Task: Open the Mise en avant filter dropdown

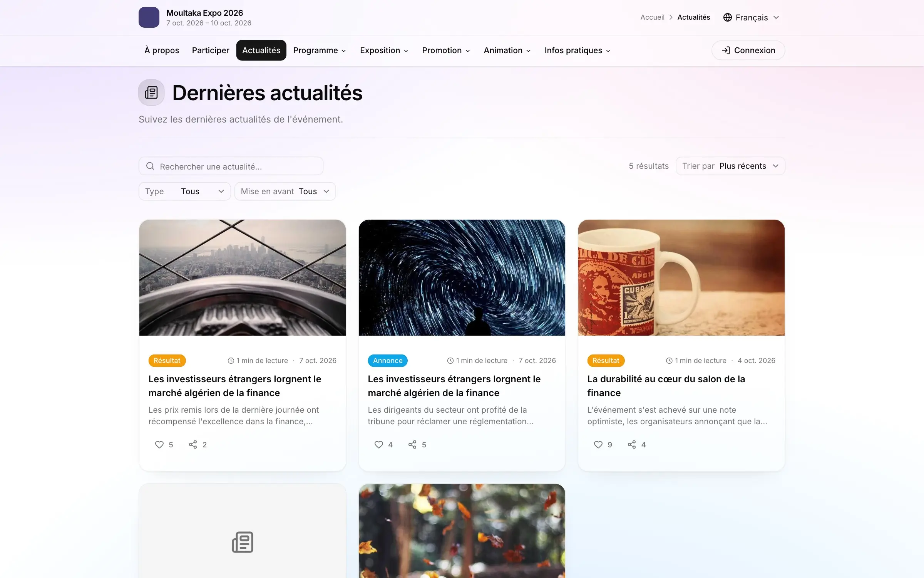Action: coord(285,191)
